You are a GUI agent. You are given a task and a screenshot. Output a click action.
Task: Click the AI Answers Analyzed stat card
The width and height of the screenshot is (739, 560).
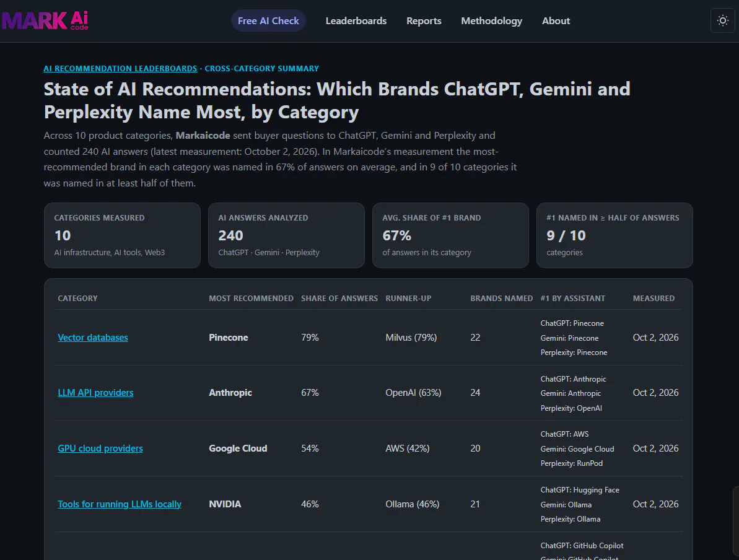(286, 235)
